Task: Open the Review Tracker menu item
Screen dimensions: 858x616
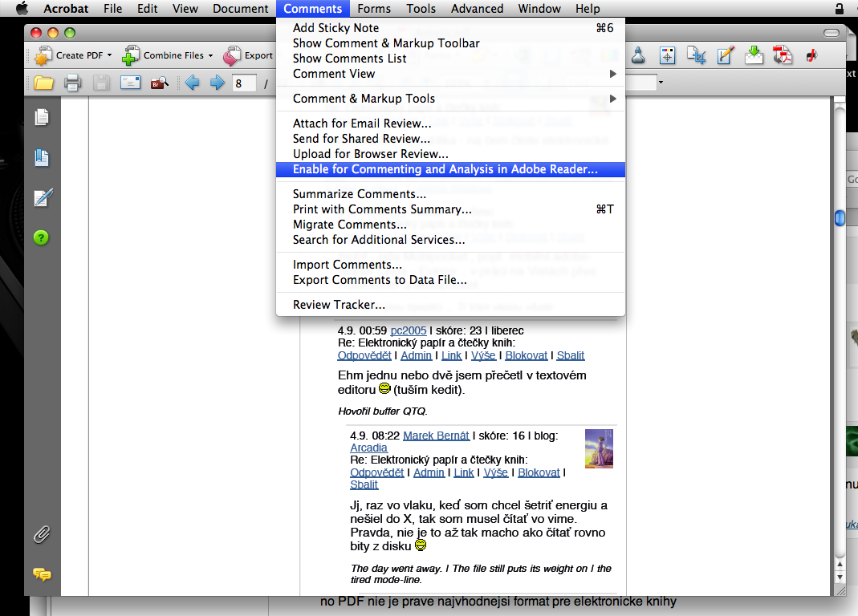Action: click(450, 305)
